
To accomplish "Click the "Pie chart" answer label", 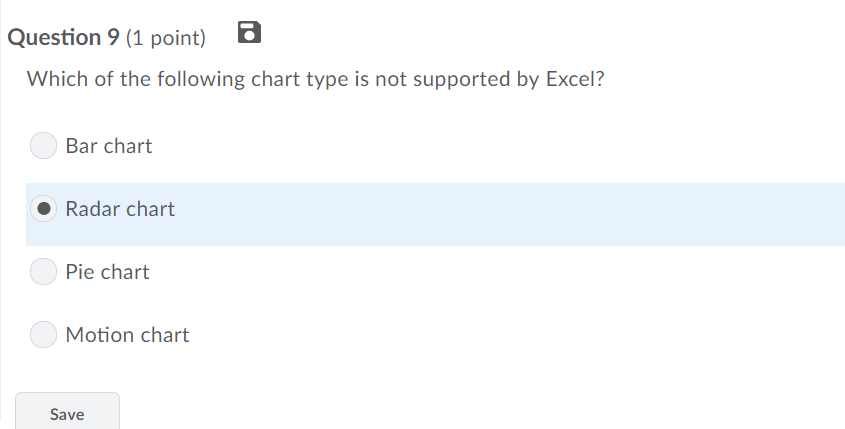I will pyautogui.click(x=107, y=272).
